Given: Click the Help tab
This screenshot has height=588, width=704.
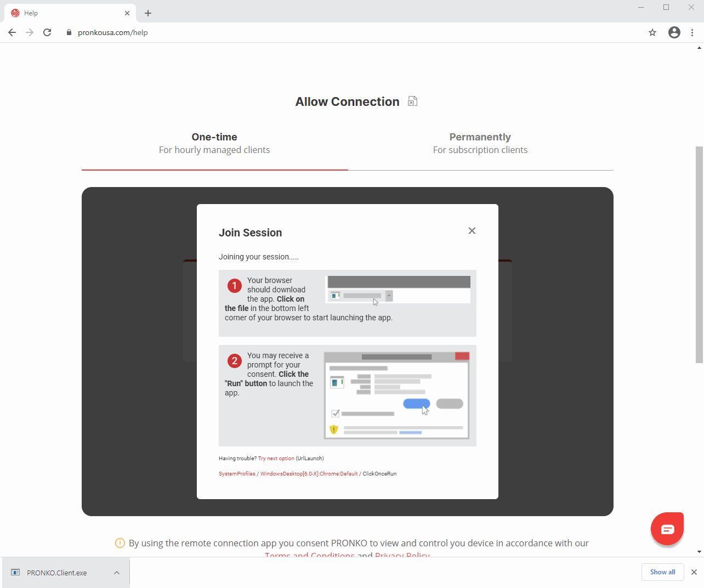Looking at the screenshot, I should click(70, 13).
